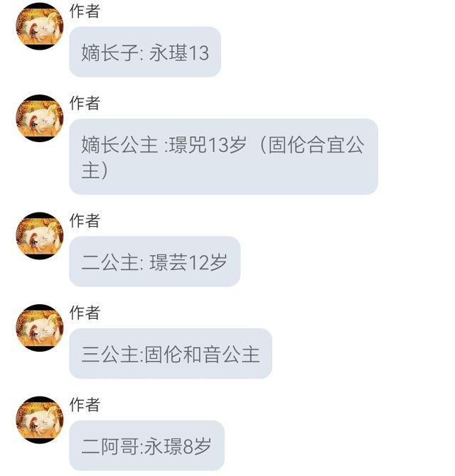Click the 作者 name above 嫡长子: 永瑾13

85,11
